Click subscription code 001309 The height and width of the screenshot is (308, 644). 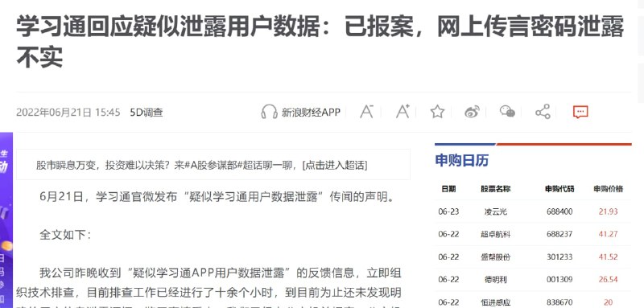pos(559,280)
